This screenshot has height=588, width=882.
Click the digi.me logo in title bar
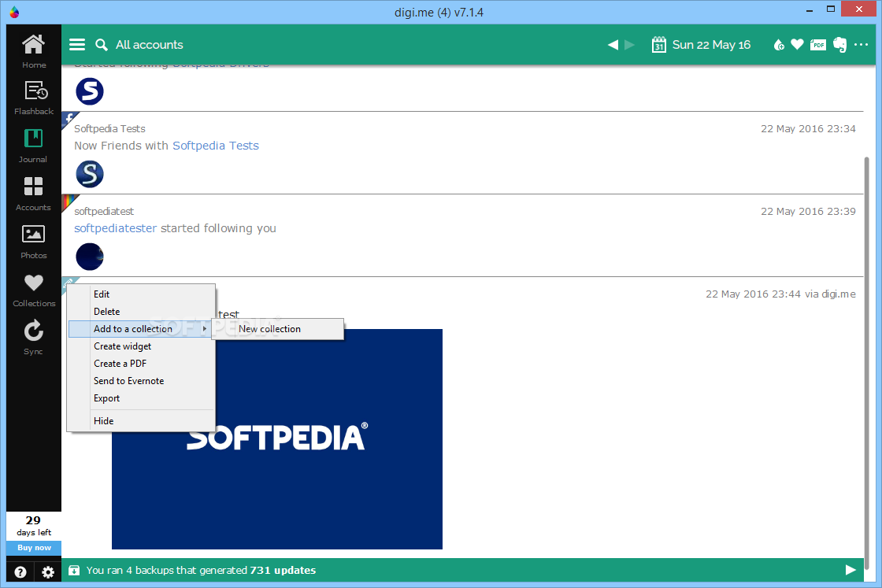(14, 12)
